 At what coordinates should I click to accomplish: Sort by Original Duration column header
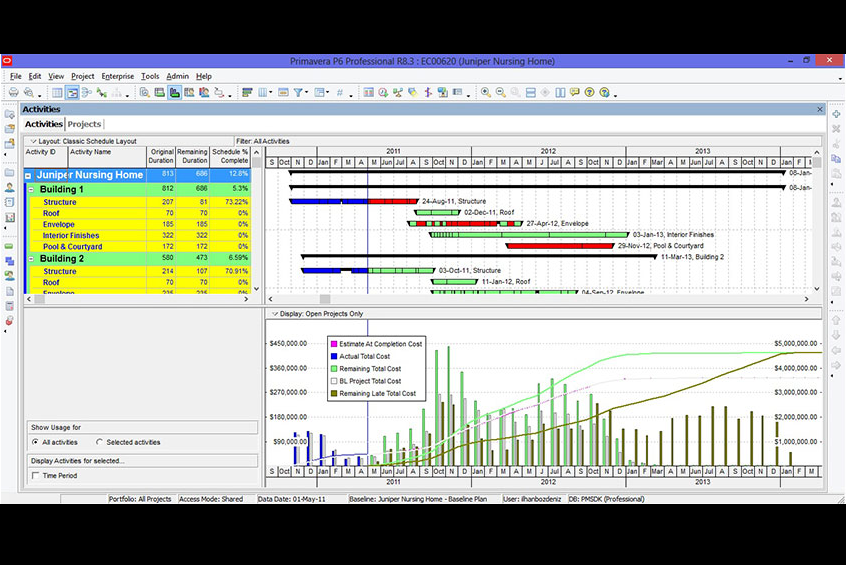coord(161,156)
